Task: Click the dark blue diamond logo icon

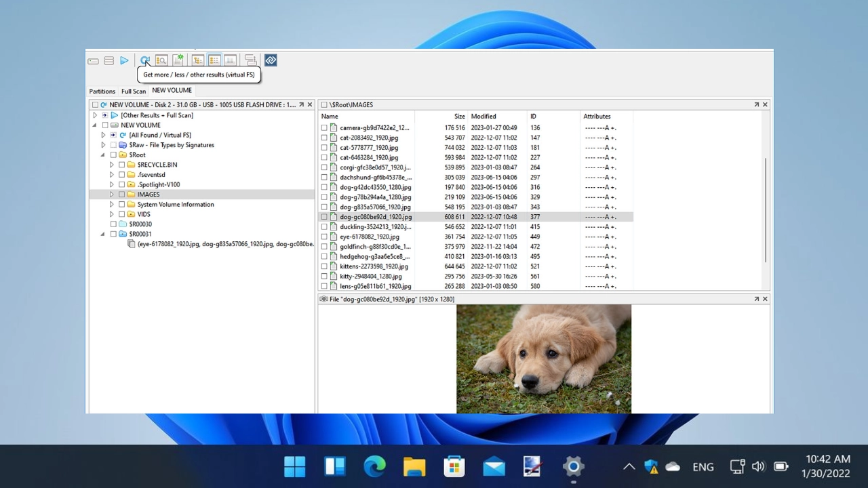Action: 271,60
